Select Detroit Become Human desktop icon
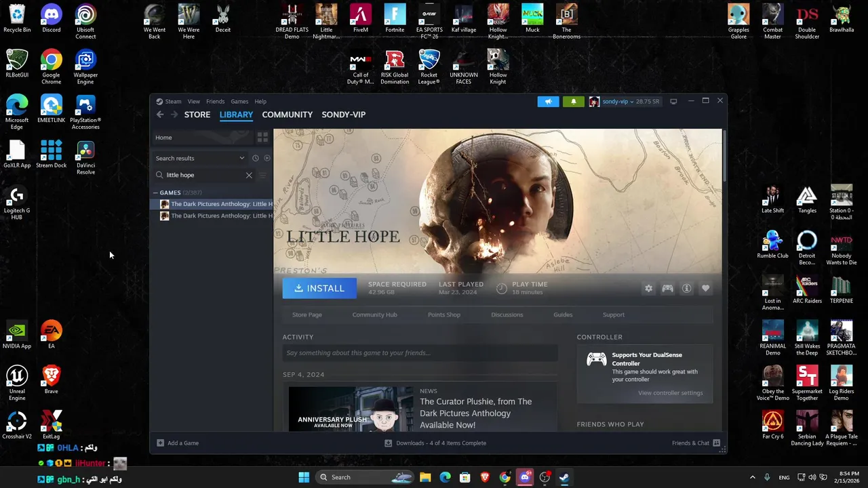The height and width of the screenshot is (488, 868). [807, 247]
